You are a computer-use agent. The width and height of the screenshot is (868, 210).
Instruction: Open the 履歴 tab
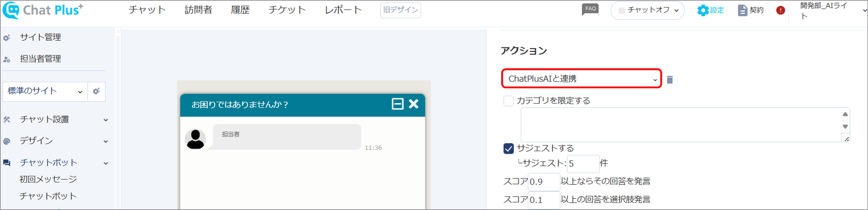[x=240, y=10]
